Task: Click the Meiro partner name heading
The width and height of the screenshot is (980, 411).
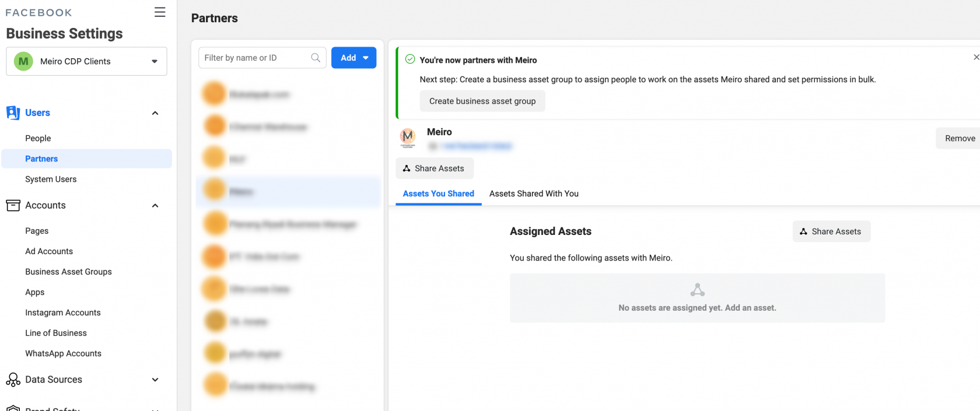Action: pos(439,132)
